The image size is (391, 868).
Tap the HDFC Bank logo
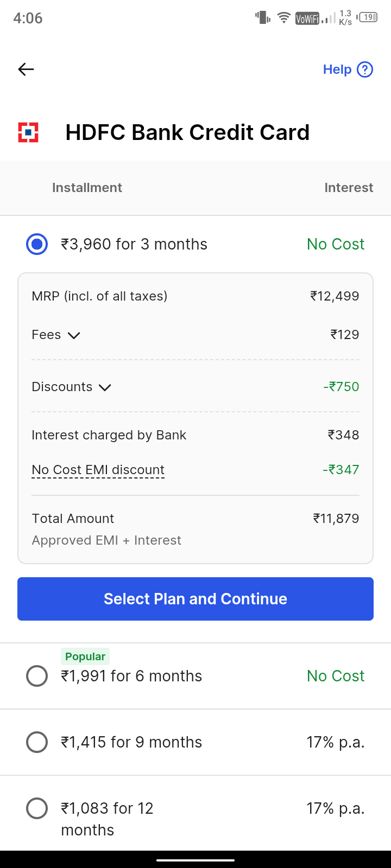[28, 132]
